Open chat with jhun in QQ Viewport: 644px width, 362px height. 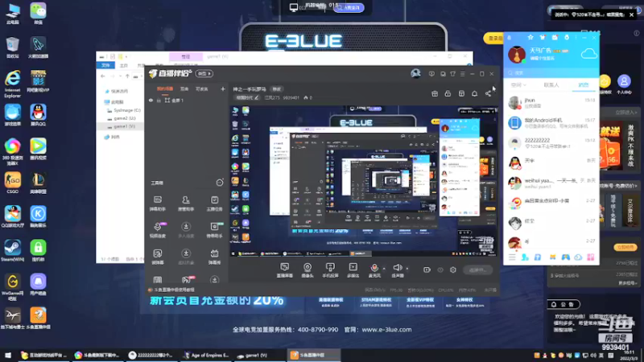[551, 103]
